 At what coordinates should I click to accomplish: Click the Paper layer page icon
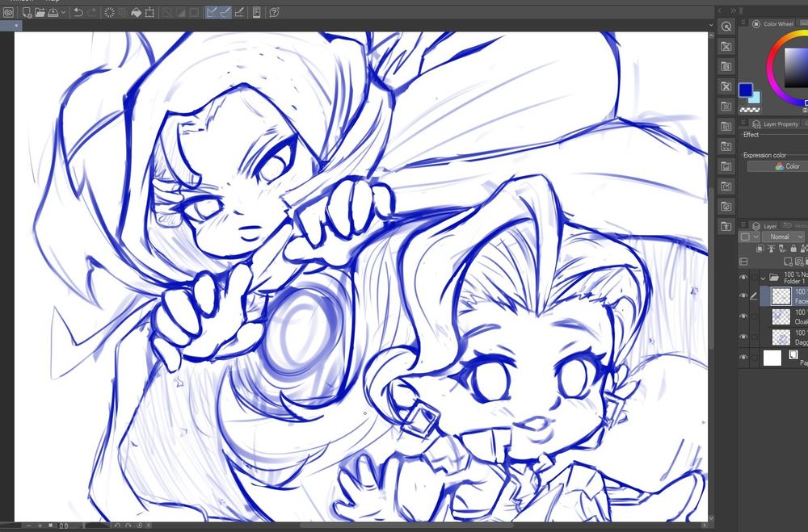793,355
